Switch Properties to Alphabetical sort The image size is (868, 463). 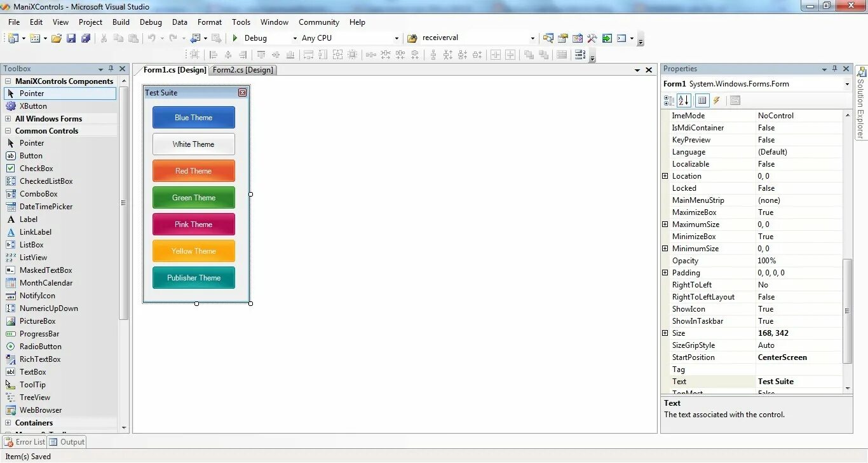point(684,100)
